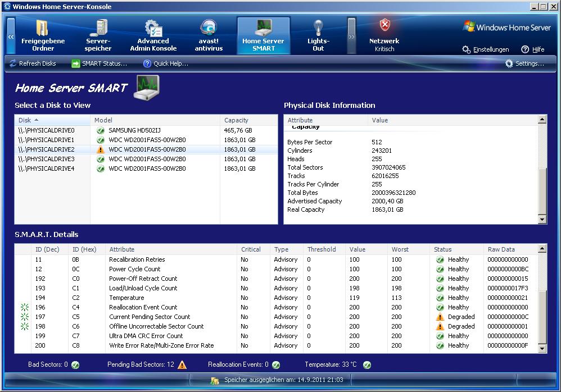Select Power Cycle Count attribute
This screenshot has height=392, width=561.
pyautogui.click(x=276, y=269)
